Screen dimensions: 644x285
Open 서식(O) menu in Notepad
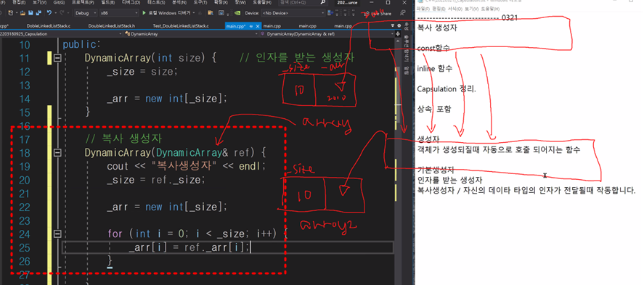coord(455,9)
